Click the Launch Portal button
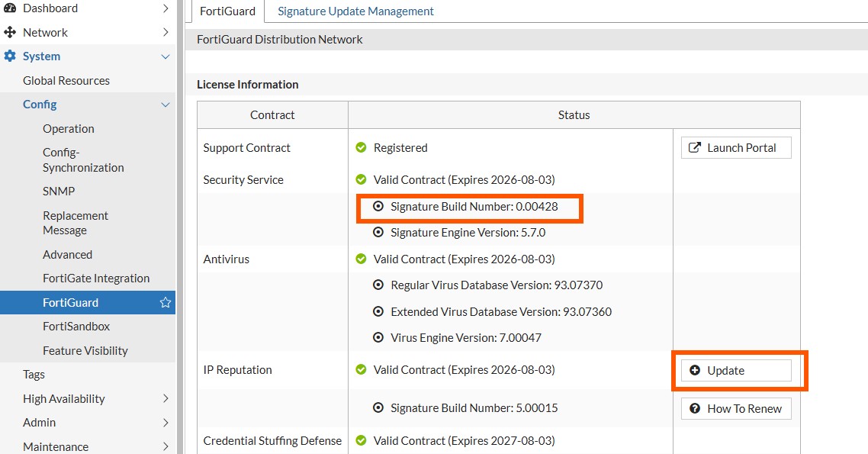This screenshot has height=454, width=868. click(x=736, y=148)
